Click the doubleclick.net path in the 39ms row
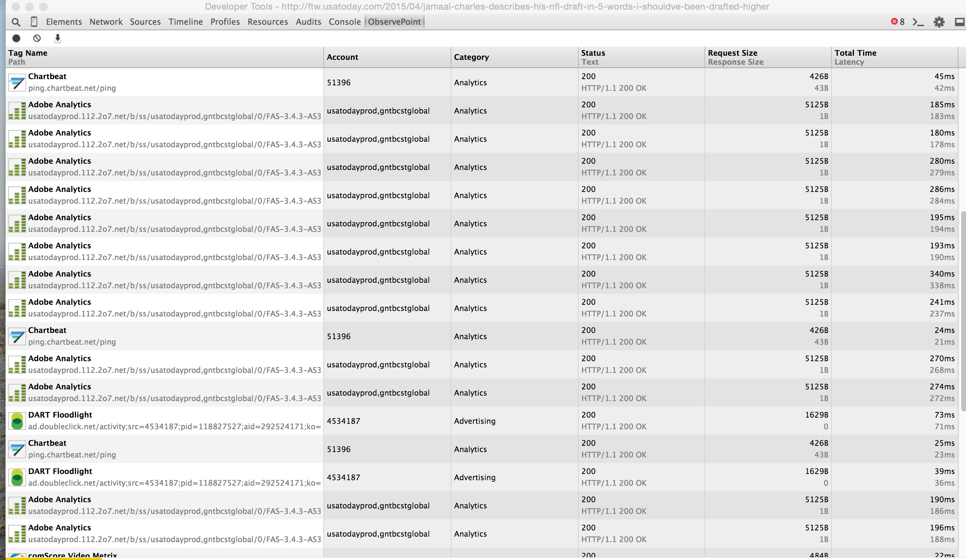The image size is (966, 560). point(174,483)
